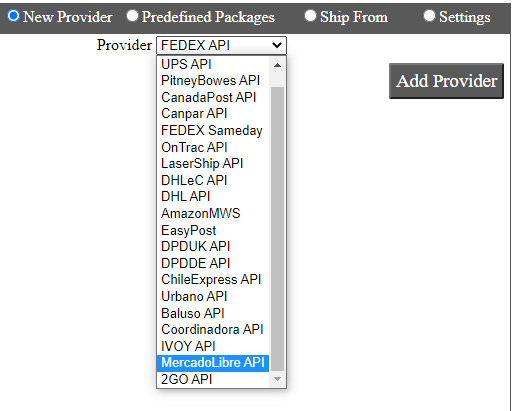Click the Add Provider button
Screen dimensions: 516x411
[x=446, y=81]
